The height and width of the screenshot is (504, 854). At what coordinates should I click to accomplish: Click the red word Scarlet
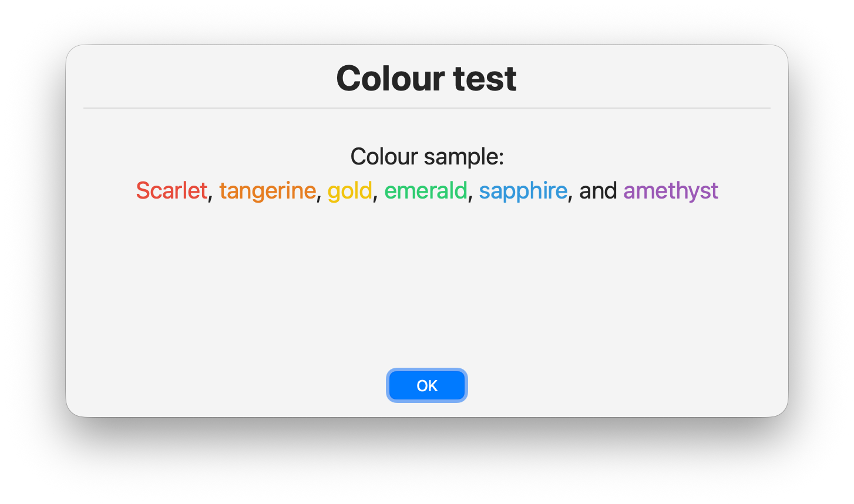(x=171, y=191)
